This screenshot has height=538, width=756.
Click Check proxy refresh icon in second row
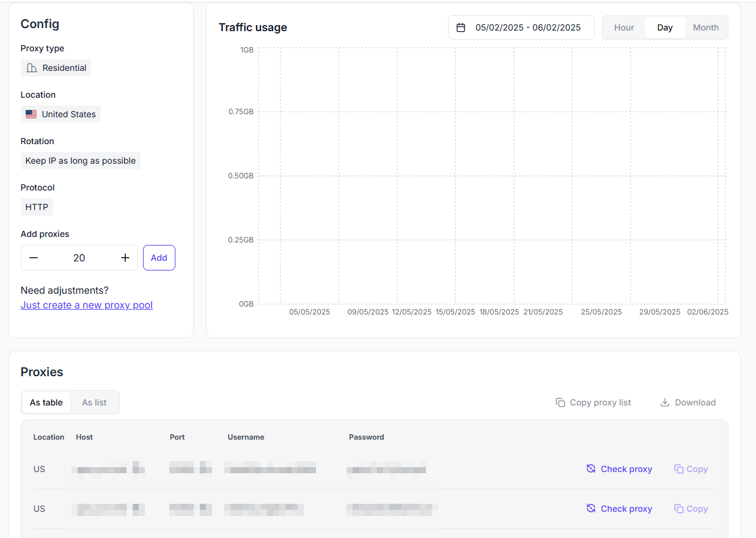(x=591, y=509)
